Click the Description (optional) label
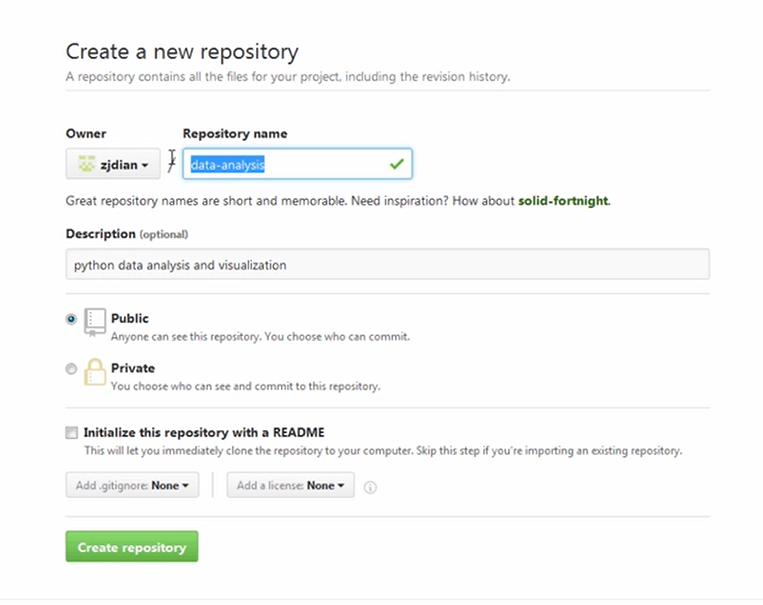This screenshot has height=605, width=763. click(x=127, y=234)
